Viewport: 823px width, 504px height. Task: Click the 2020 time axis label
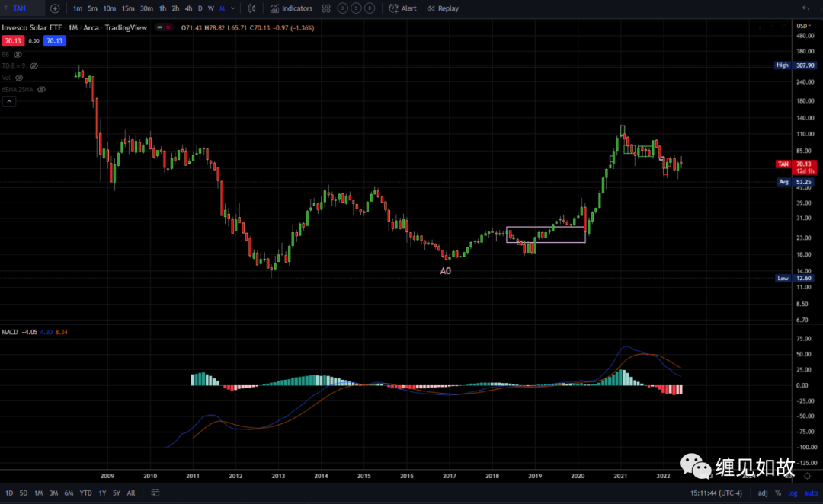point(578,476)
